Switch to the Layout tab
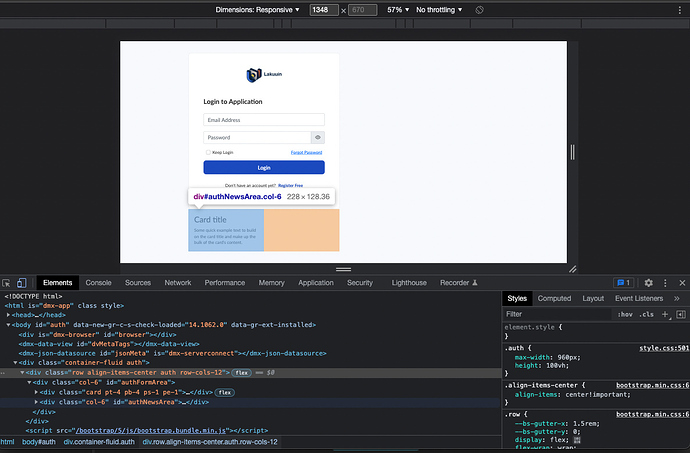The width and height of the screenshot is (690, 453). pyautogui.click(x=593, y=298)
